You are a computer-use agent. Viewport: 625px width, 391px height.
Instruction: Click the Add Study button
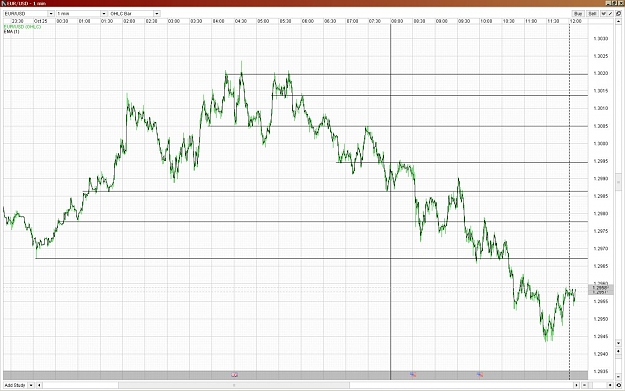click(15, 385)
